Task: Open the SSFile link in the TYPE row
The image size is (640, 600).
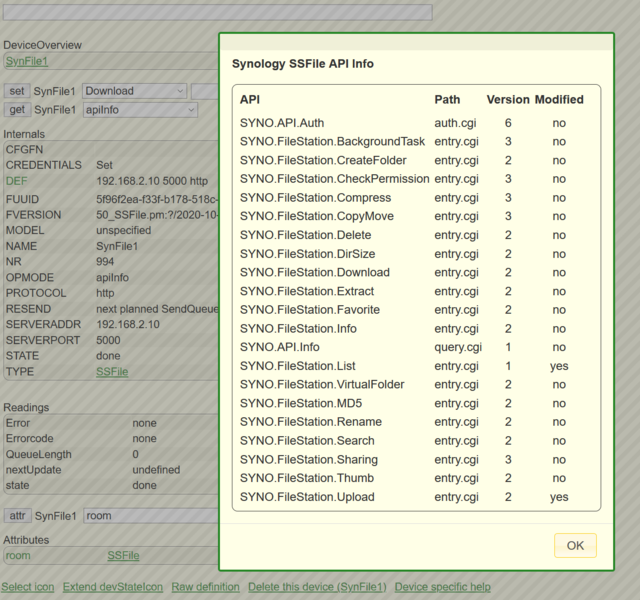Action: 112,372
